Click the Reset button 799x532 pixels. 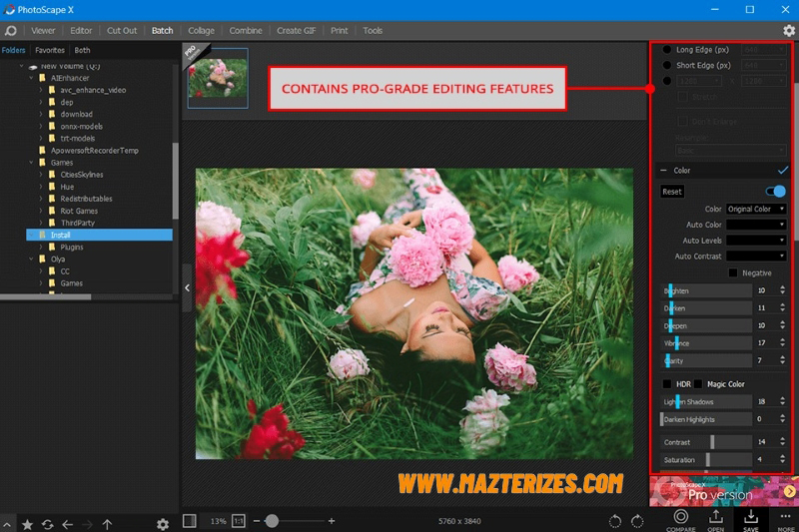coord(671,192)
